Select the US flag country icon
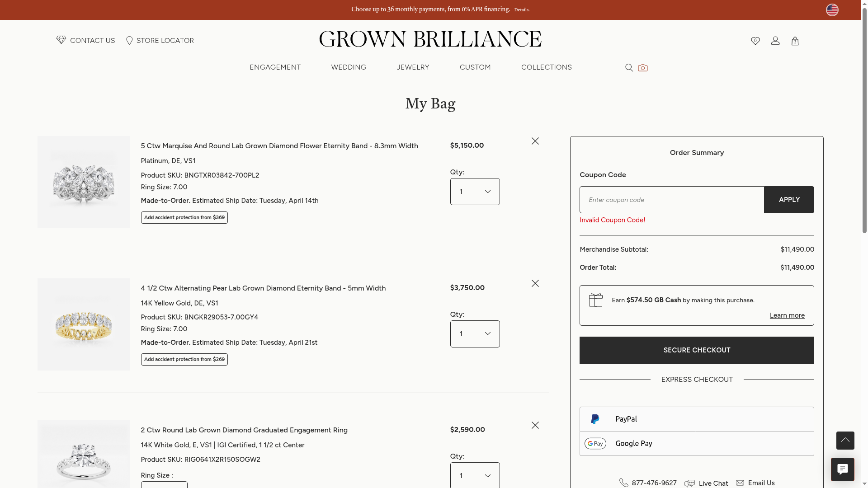The width and height of the screenshot is (868, 488). click(832, 10)
